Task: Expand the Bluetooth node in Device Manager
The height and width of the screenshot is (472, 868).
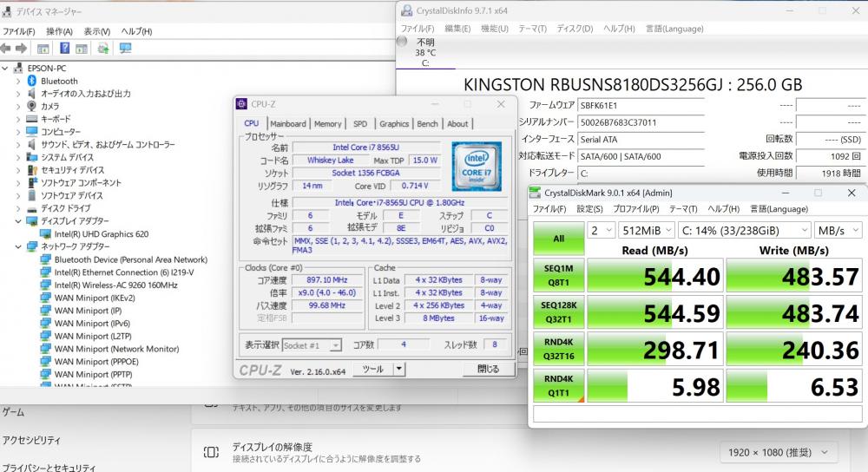Action: (17, 81)
